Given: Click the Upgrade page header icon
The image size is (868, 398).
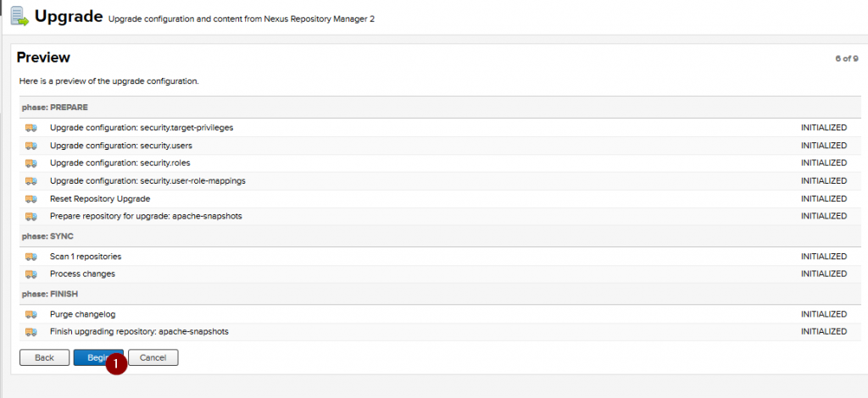Looking at the screenshot, I should click(19, 16).
